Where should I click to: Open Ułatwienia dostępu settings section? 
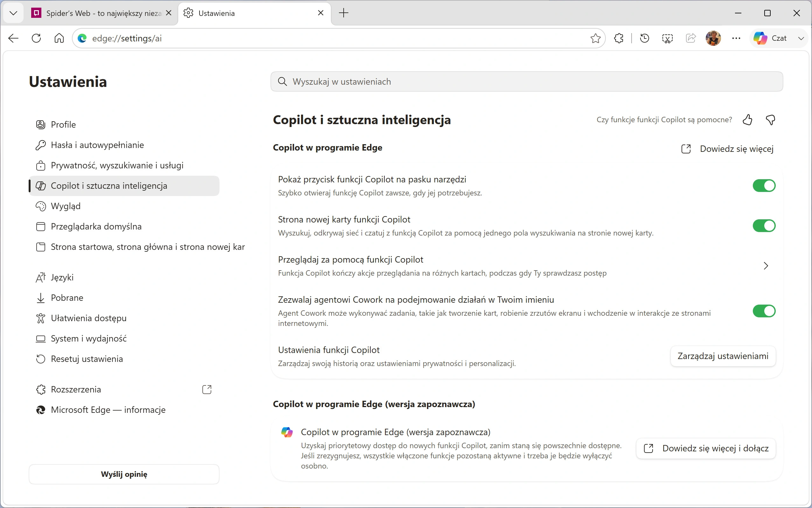click(123, 318)
